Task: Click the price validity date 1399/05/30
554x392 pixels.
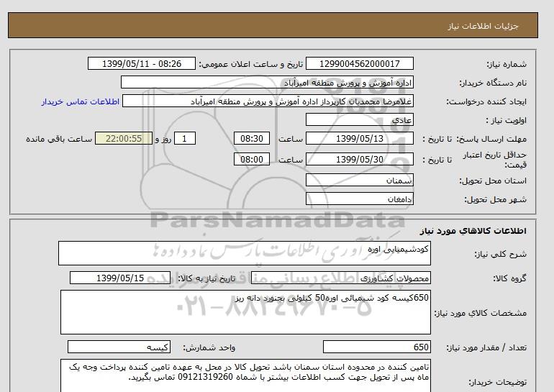Action: pyautogui.click(x=359, y=159)
